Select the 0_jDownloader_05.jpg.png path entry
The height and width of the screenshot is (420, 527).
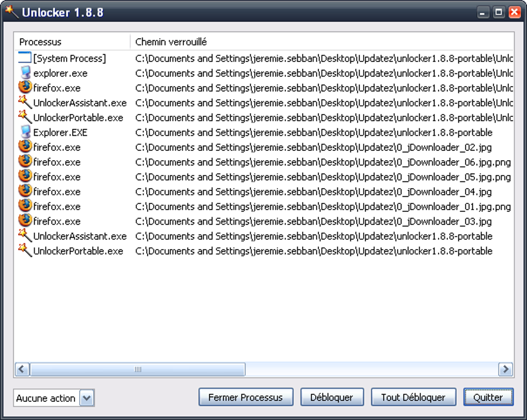(323, 177)
